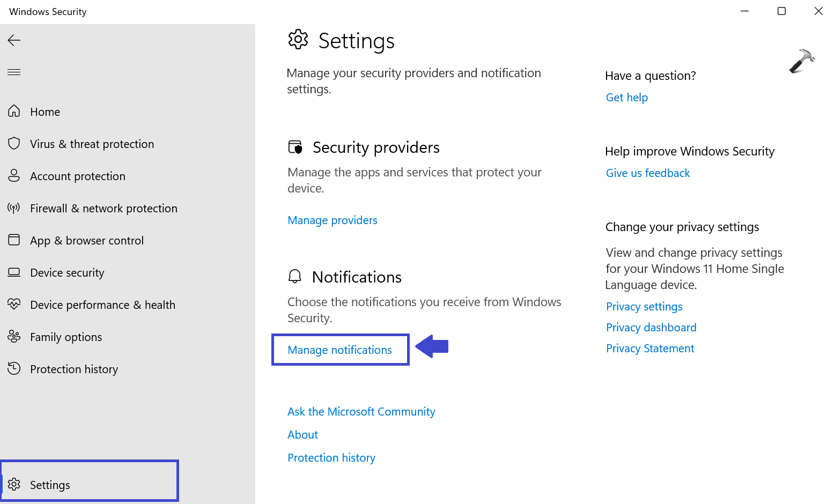Click the Device performance & health heart icon

pos(14,304)
